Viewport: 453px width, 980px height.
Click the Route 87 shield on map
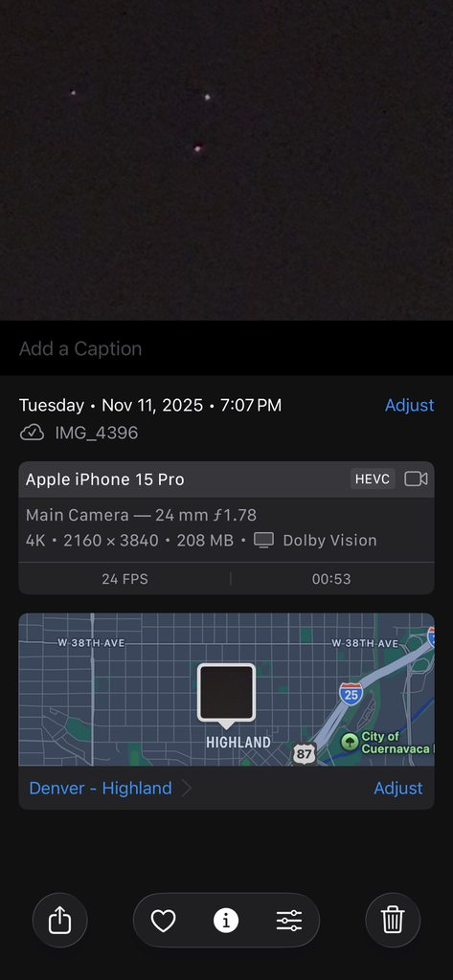305,754
